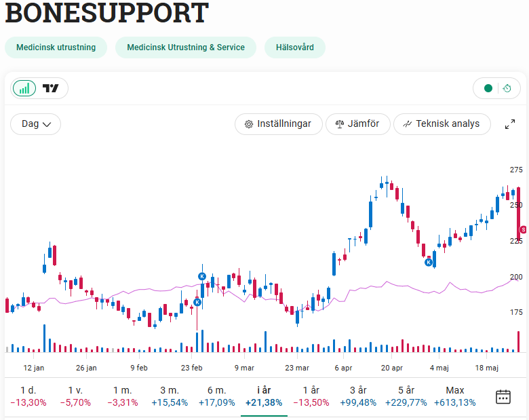Expand the chart to fullscreen
Screen dimensions: 529x420
pos(510,124)
